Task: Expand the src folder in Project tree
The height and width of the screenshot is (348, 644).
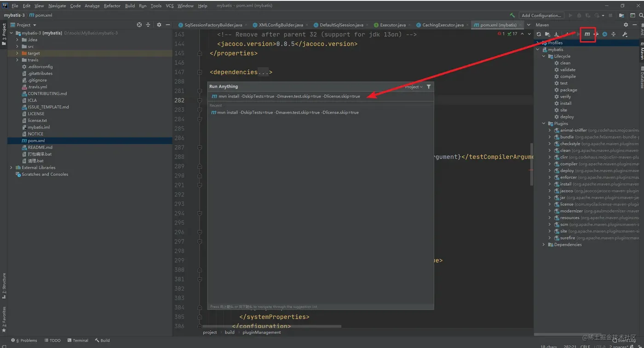Action: coord(17,46)
